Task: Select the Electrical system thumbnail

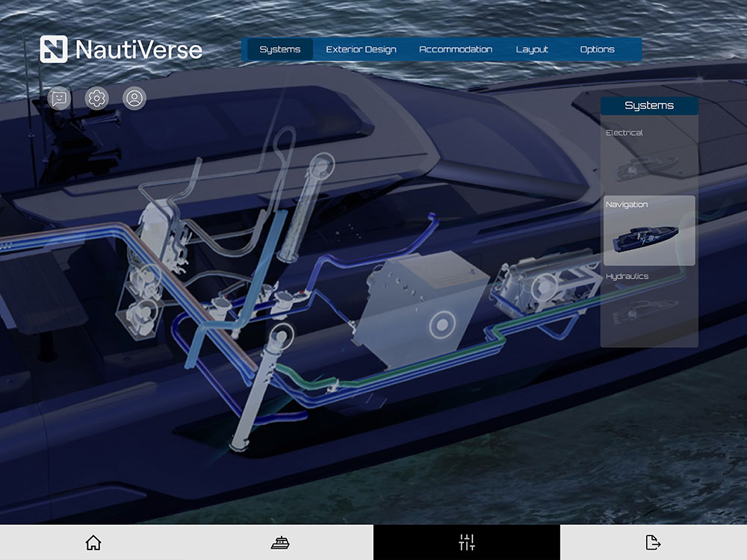Action: tap(649, 158)
